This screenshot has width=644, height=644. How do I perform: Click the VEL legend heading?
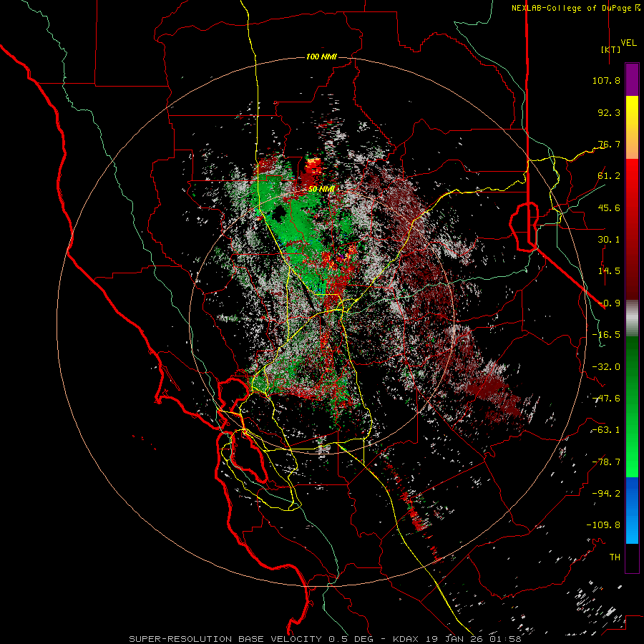629,42
